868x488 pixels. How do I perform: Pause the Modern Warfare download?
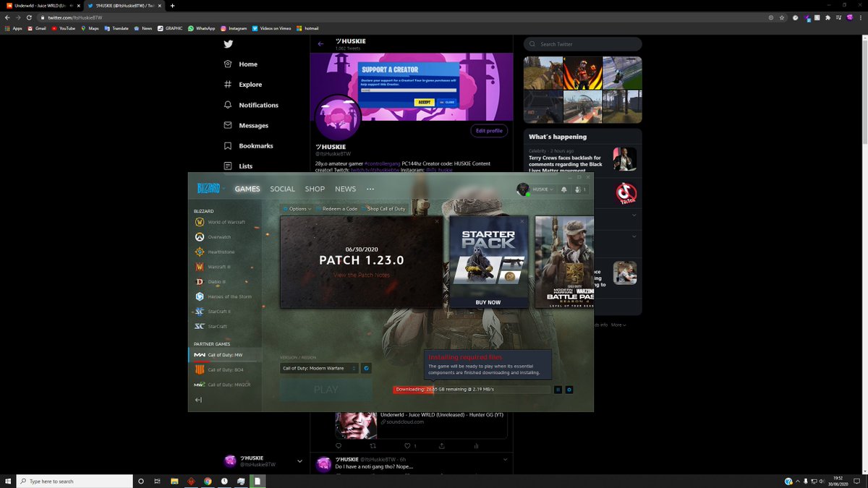558,390
